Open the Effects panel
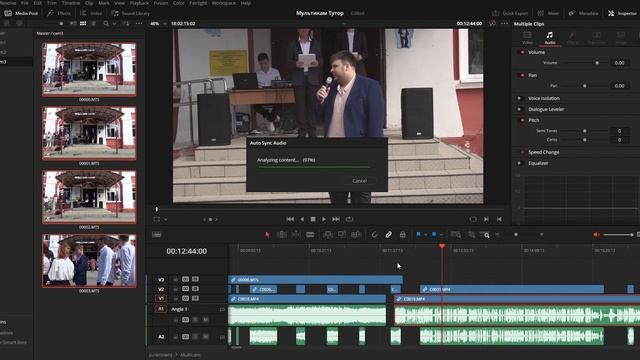The height and width of the screenshot is (360, 640). pos(59,13)
